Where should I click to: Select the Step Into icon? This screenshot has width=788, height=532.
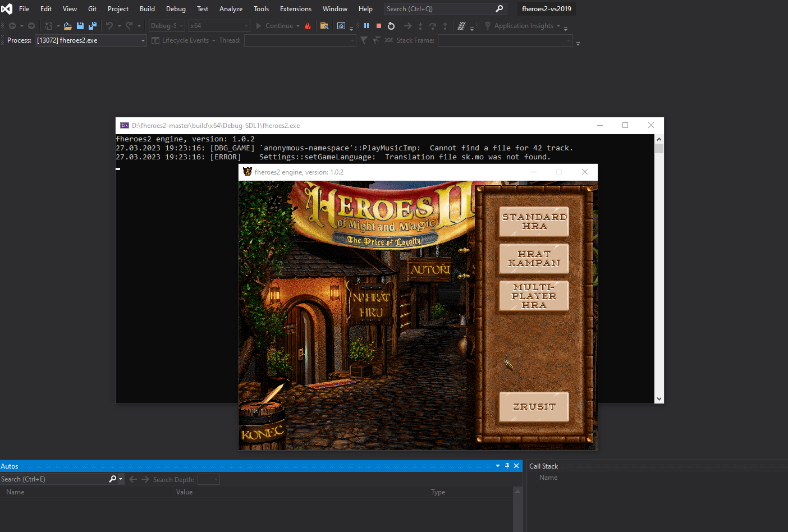420,25
